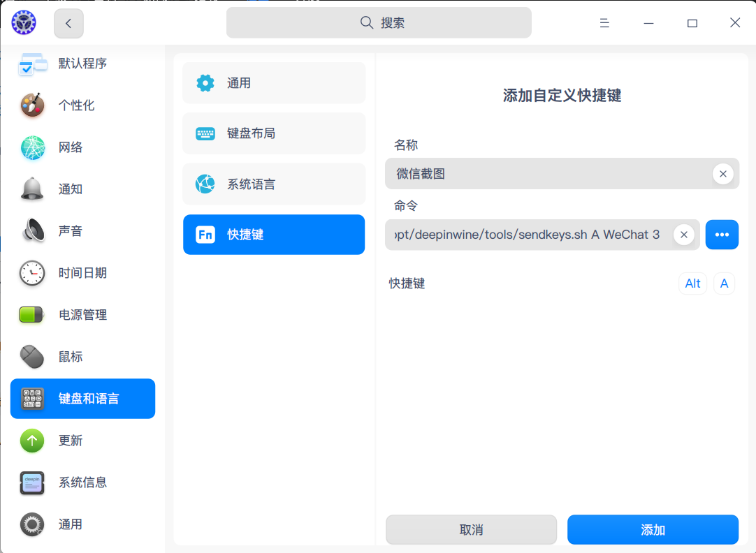Viewport: 756px width, 553px height.
Task: Select the A key chip
Action: click(724, 283)
